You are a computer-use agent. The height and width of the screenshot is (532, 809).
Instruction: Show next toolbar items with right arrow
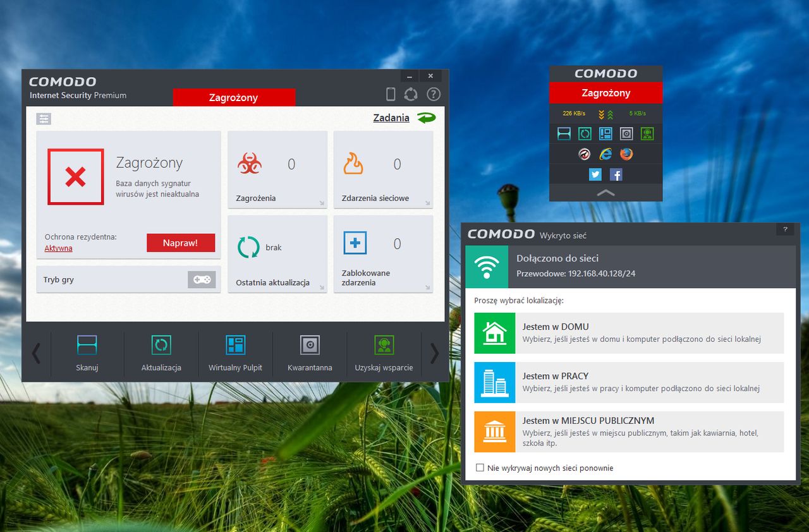coord(434,353)
